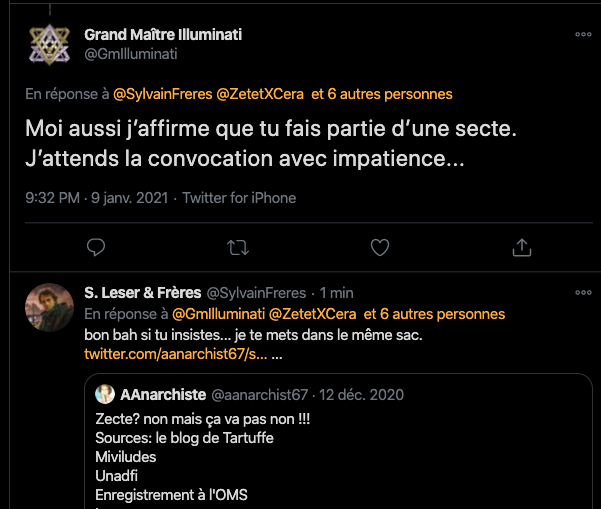Open S. Leser & Frères avatar

pos(47,306)
